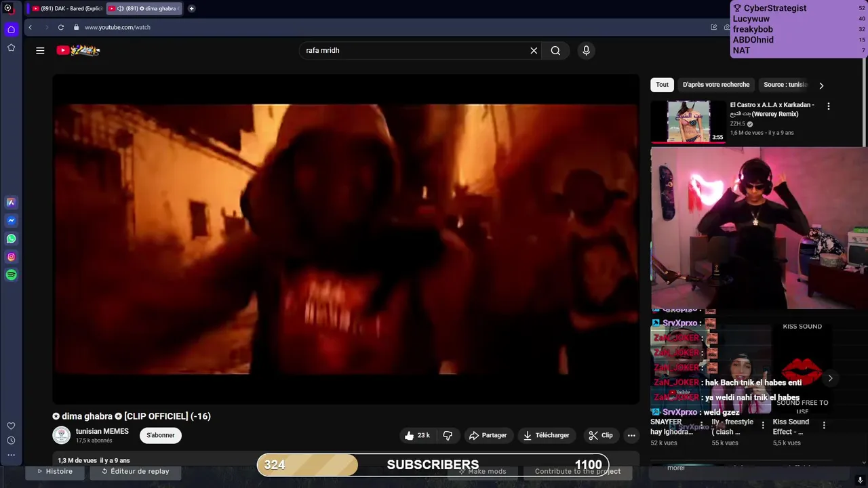Click the main video player

346,239
